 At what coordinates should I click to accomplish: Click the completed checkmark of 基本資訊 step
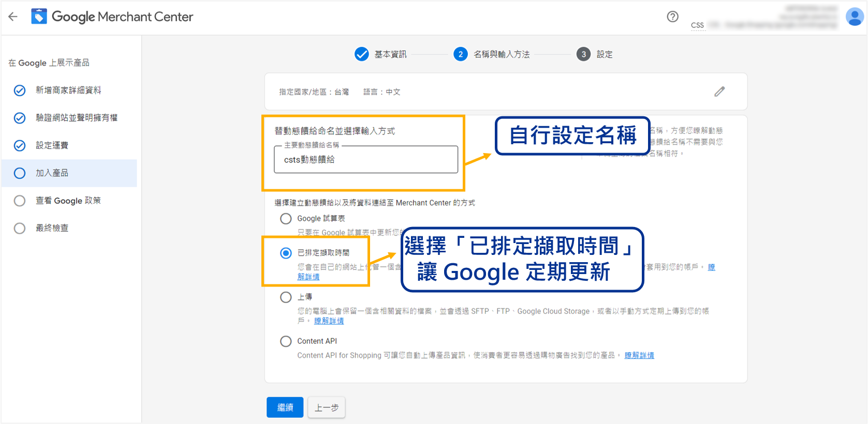coord(362,54)
